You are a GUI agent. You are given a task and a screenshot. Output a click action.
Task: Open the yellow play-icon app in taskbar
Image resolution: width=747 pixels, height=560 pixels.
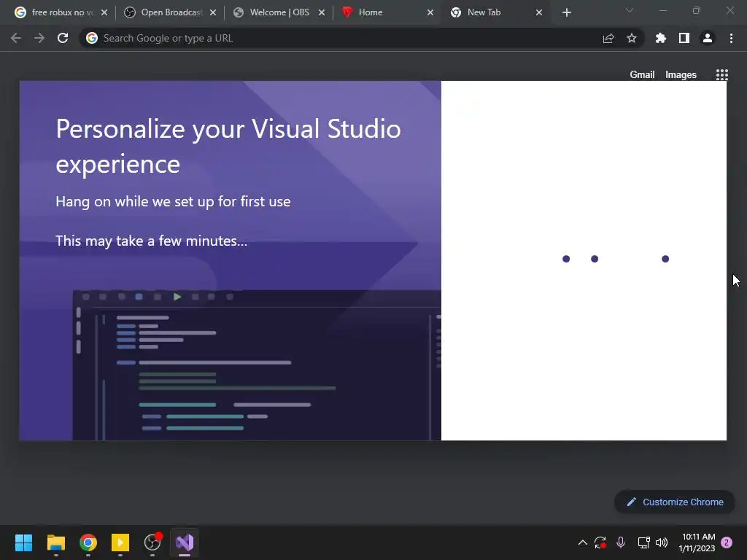coord(120,542)
